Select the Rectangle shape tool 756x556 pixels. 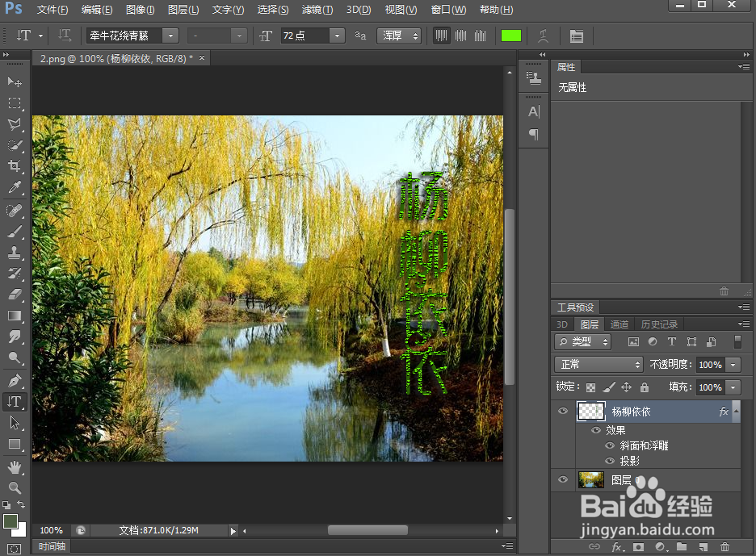pyautogui.click(x=15, y=444)
